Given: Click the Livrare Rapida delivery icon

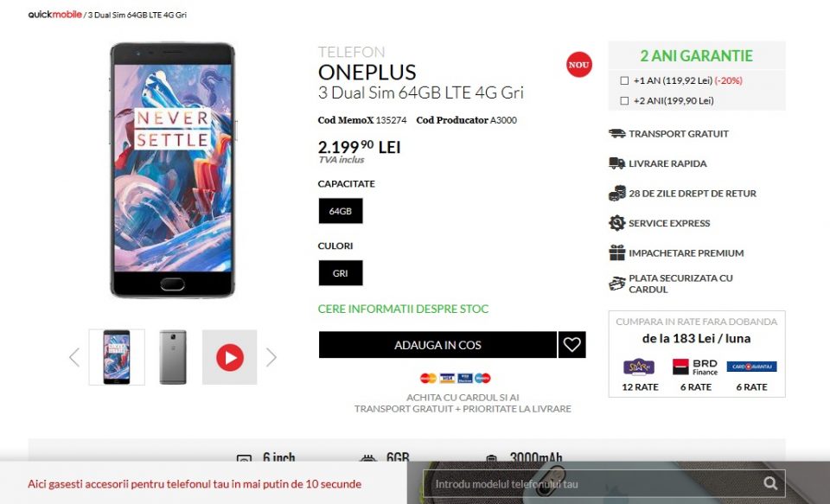Looking at the screenshot, I should tap(616, 163).
